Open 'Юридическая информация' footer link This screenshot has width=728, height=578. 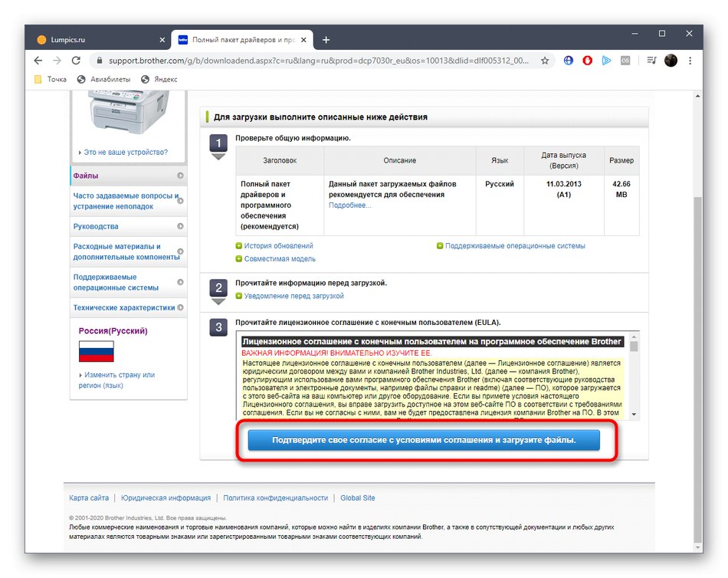tap(166, 498)
